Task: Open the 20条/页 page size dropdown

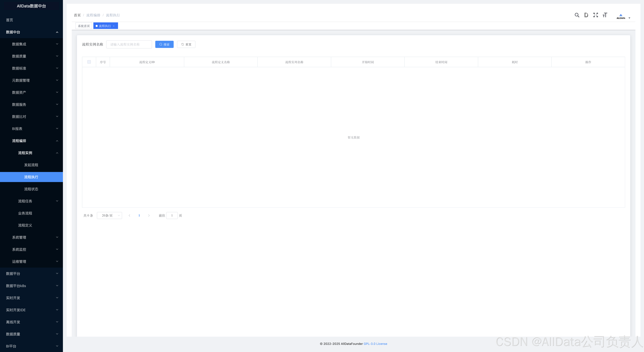Action: pyautogui.click(x=109, y=216)
